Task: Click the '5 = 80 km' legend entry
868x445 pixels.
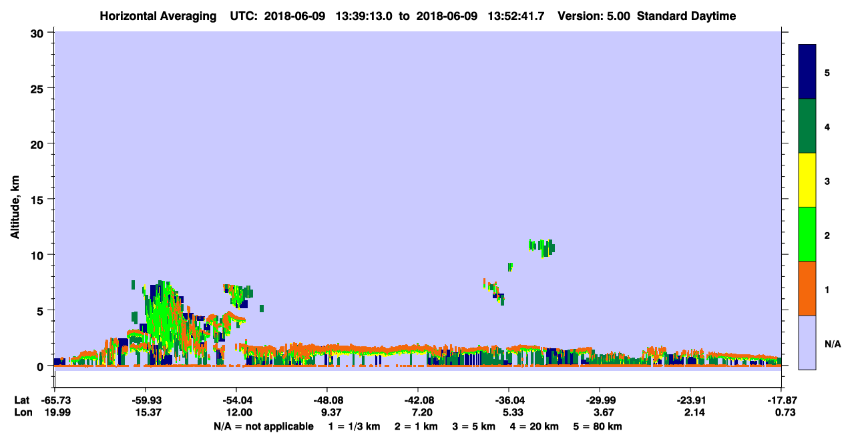Action: 599,426
